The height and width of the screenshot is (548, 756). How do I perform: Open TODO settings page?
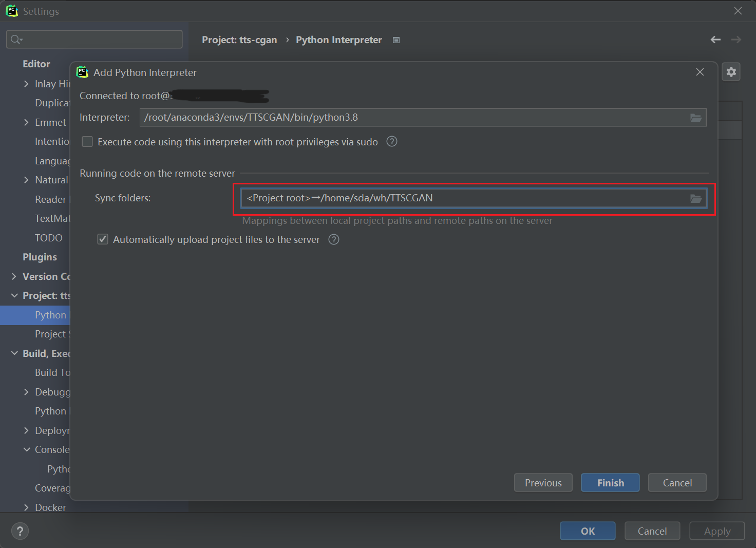click(48, 238)
